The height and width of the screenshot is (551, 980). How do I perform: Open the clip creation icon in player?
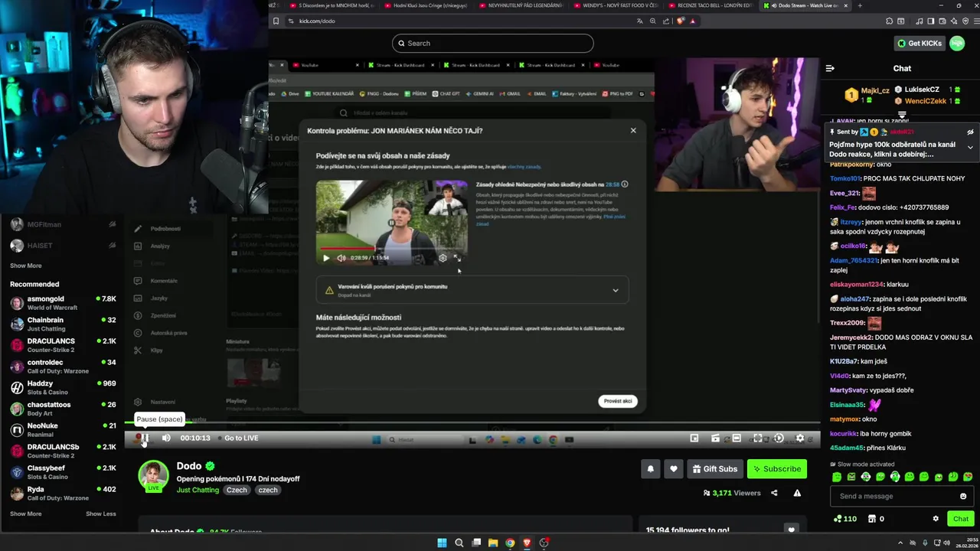[715, 438]
